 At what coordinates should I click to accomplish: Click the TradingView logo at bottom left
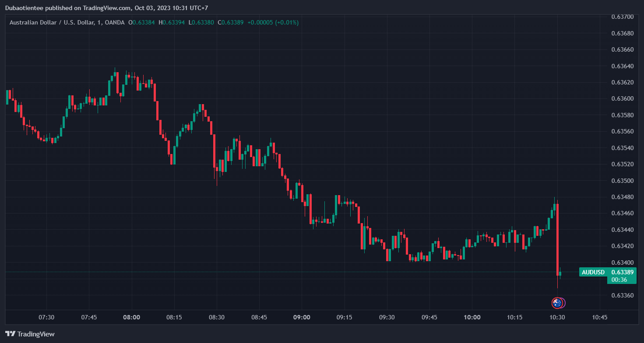30,334
